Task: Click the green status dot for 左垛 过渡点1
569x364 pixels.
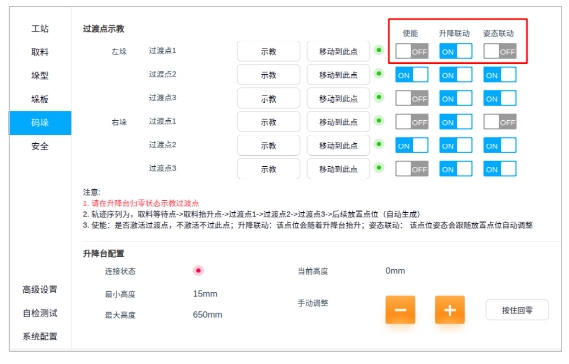Action: pos(379,50)
